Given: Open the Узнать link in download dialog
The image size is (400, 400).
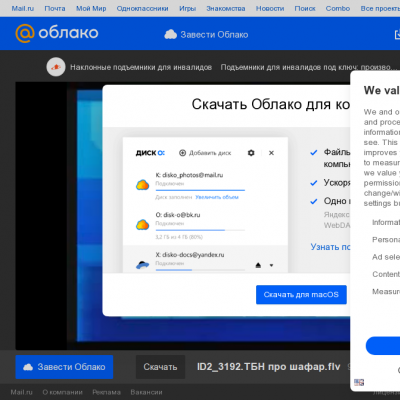Looking at the screenshot, I should 330,247.
